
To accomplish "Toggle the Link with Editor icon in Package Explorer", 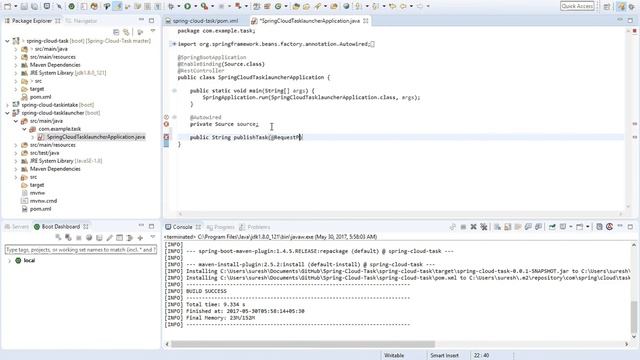I will pyautogui.click(x=126, y=32).
